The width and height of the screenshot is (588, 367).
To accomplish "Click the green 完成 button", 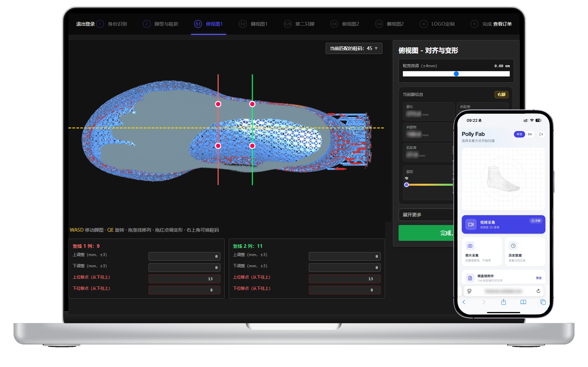I will point(426,233).
